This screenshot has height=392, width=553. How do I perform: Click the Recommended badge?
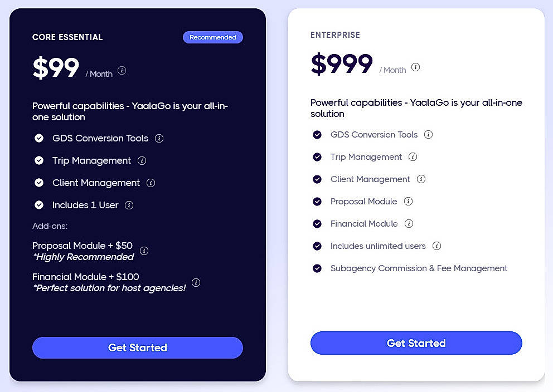[212, 37]
